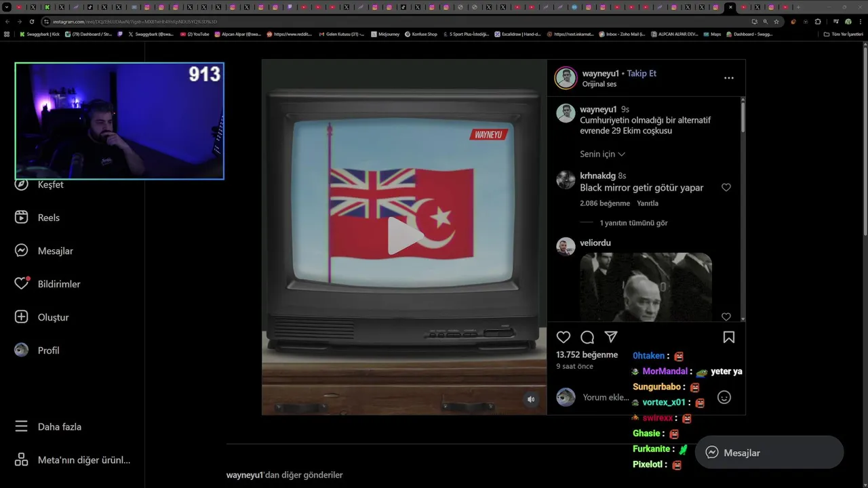Image resolution: width=868 pixels, height=488 pixels.
Task: Like the reel with heart icon
Action: click(x=564, y=338)
